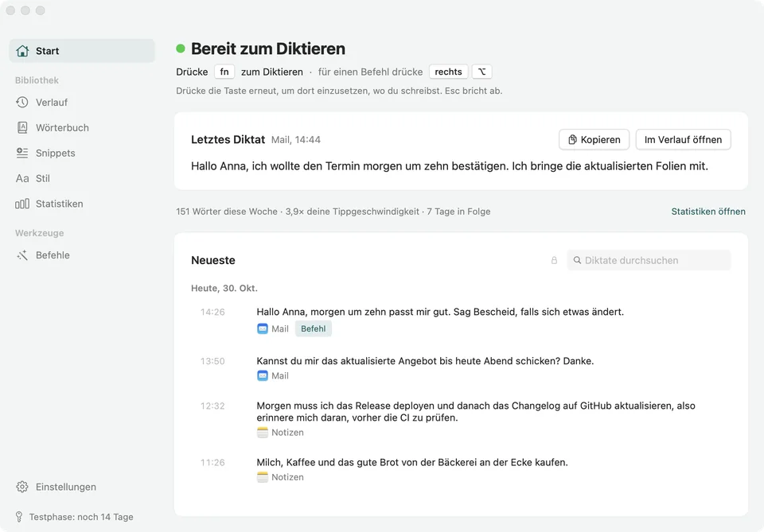Click the '151 Wörter diese Woche' stats line
The image size is (764, 532).
[333, 212]
